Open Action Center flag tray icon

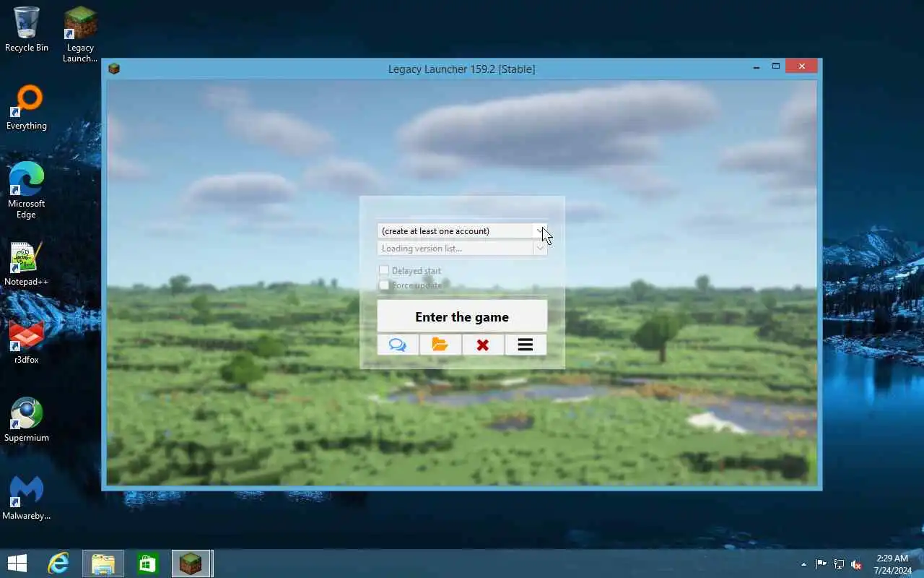click(x=821, y=564)
